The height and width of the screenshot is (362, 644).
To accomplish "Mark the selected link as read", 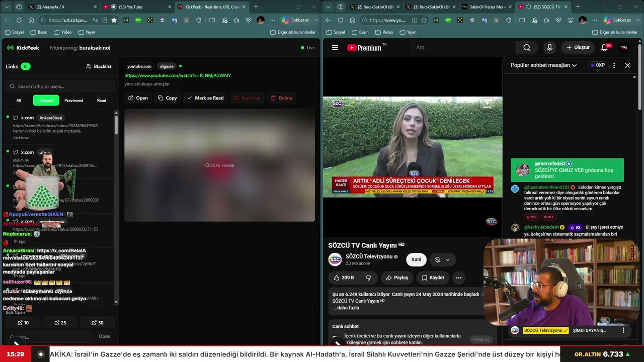I will [205, 98].
